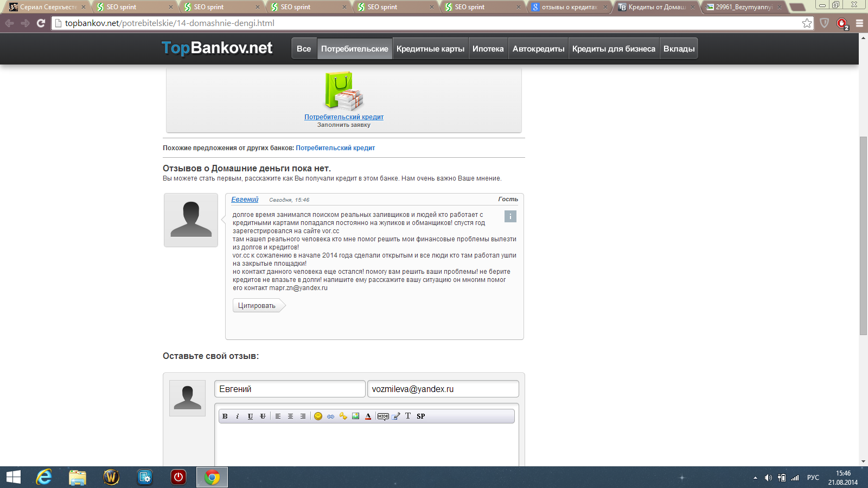The width and height of the screenshot is (868, 488).
Task: Open the Автокредиты tab
Action: click(539, 48)
